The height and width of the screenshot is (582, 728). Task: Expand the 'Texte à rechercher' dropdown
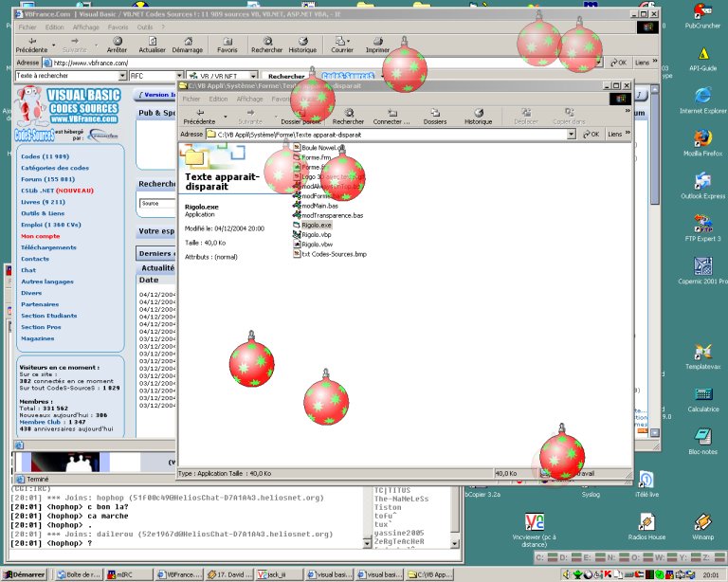pos(120,75)
